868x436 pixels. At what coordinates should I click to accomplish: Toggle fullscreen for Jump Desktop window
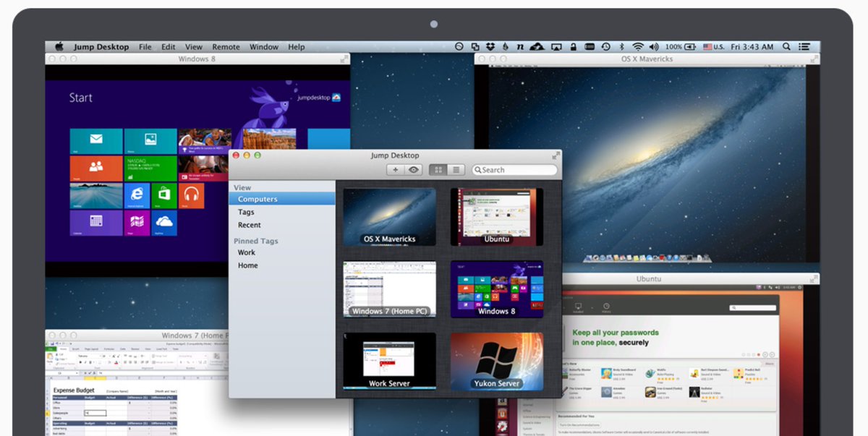point(556,155)
